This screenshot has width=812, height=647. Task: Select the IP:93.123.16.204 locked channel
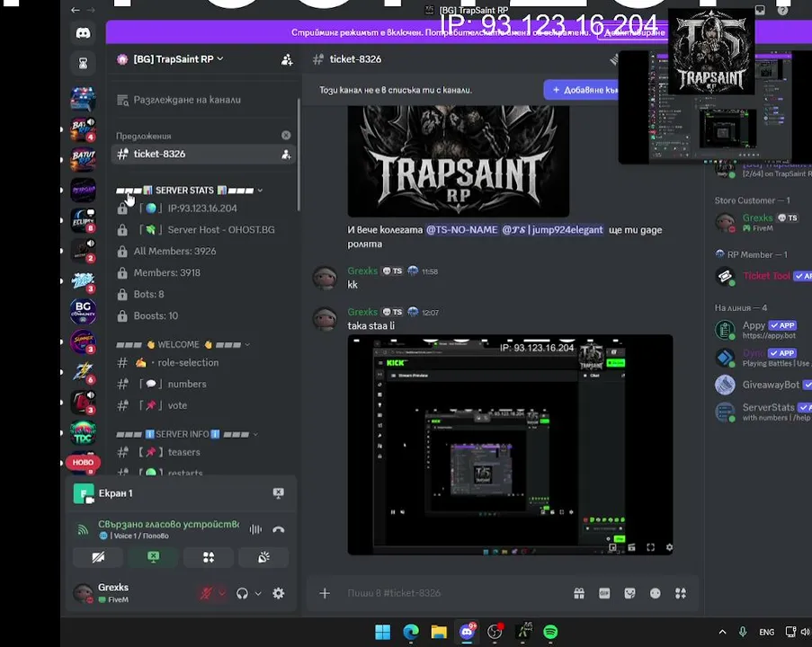(x=203, y=208)
